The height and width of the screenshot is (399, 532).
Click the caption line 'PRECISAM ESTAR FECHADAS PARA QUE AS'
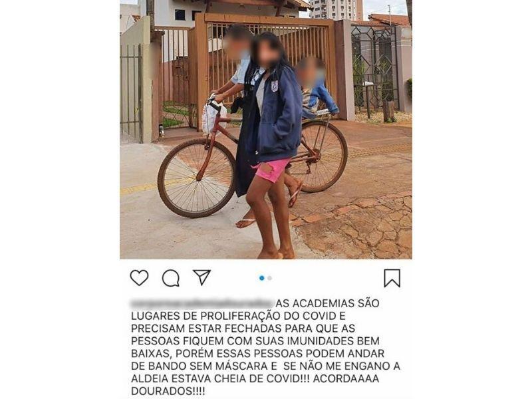click(243, 328)
